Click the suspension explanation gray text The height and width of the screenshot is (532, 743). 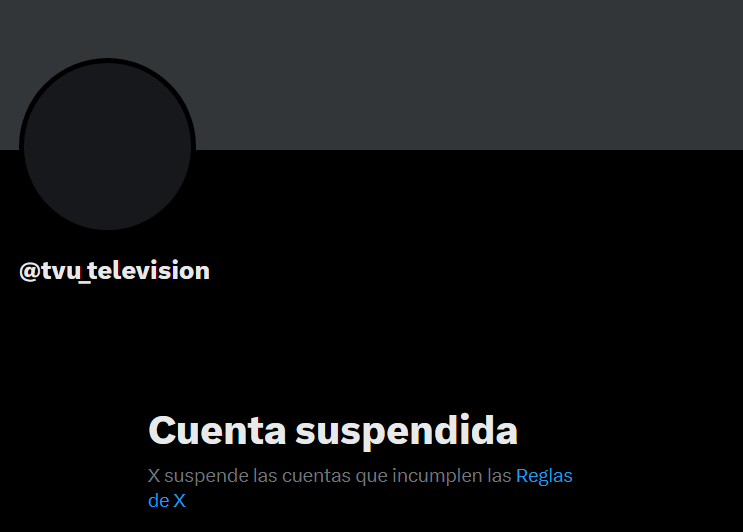pos(329,476)
